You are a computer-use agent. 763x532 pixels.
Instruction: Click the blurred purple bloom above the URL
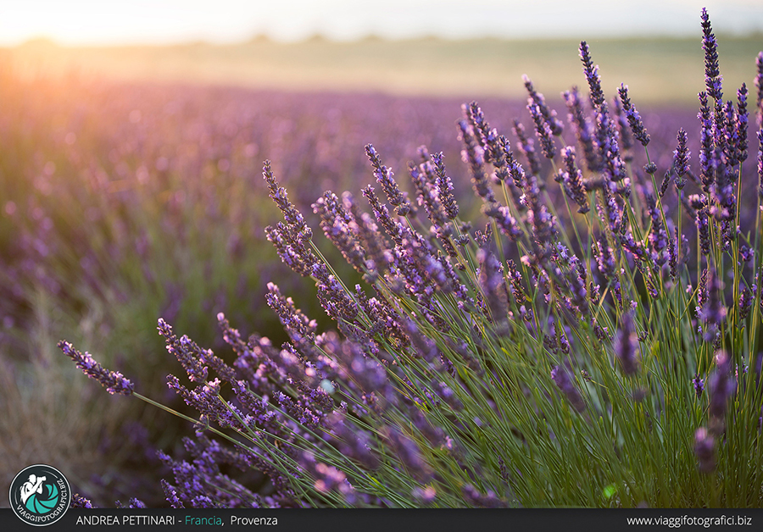[x=705, y=449]
